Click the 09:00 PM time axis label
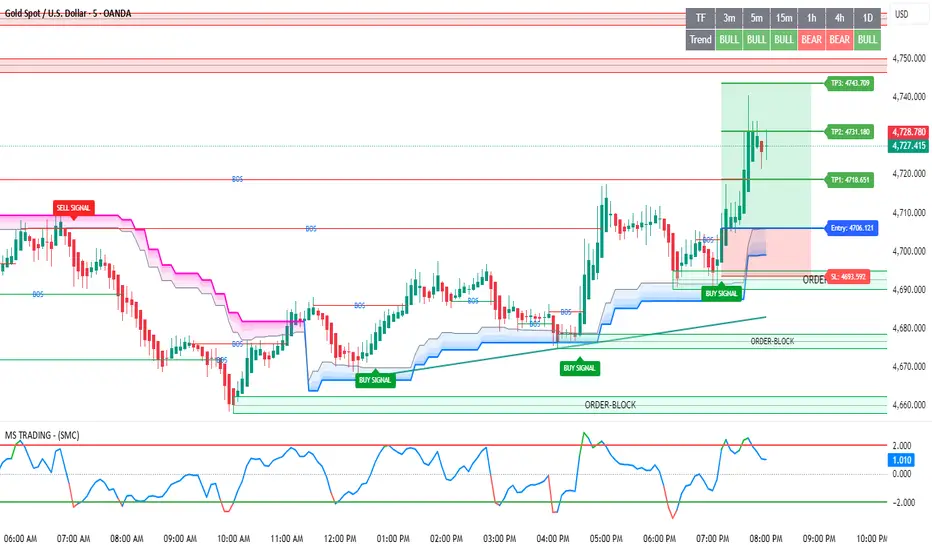The image size is (932, 550). point(819,539)
